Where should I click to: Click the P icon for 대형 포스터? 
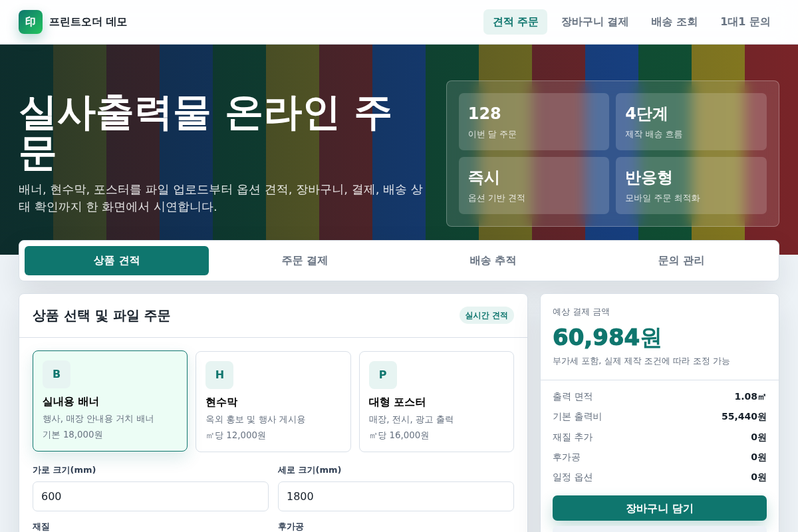click(x=383, y=375)
